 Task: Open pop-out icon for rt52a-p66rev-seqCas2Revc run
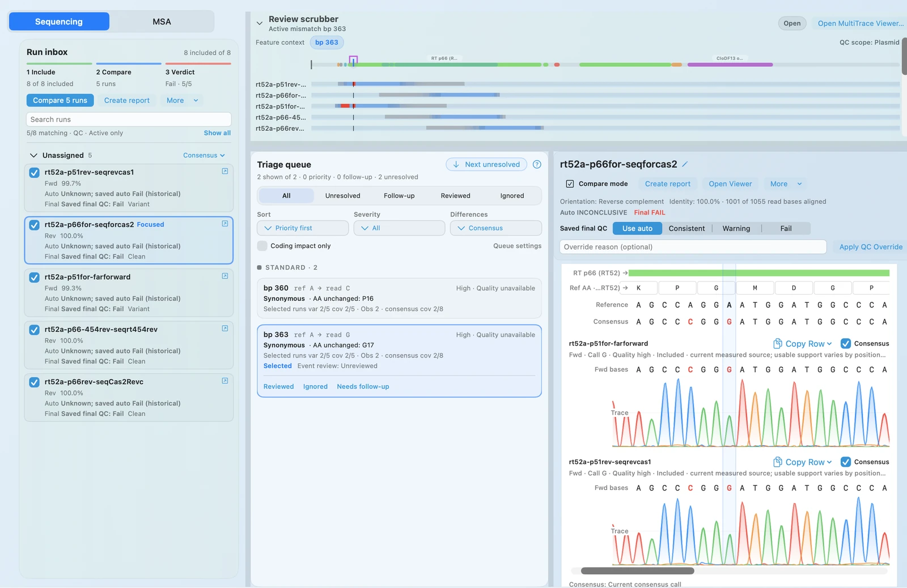tap(225, 381)
